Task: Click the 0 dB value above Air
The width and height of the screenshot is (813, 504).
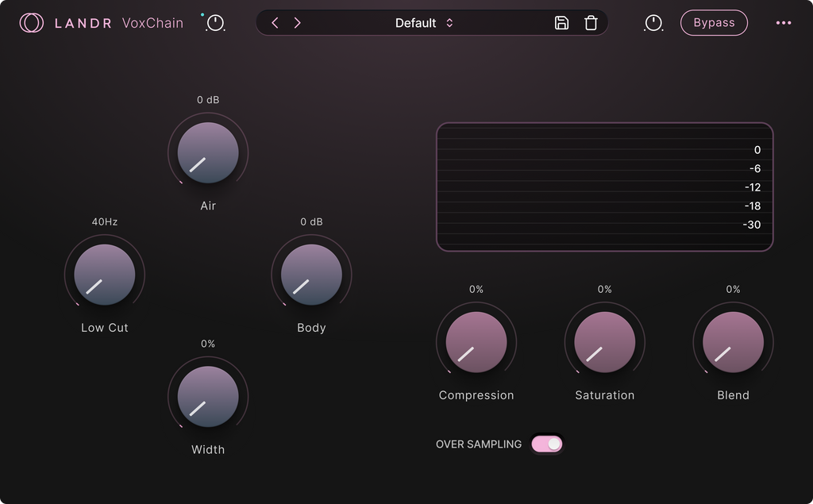Action: pyautogui.click(x=208, y=100)
